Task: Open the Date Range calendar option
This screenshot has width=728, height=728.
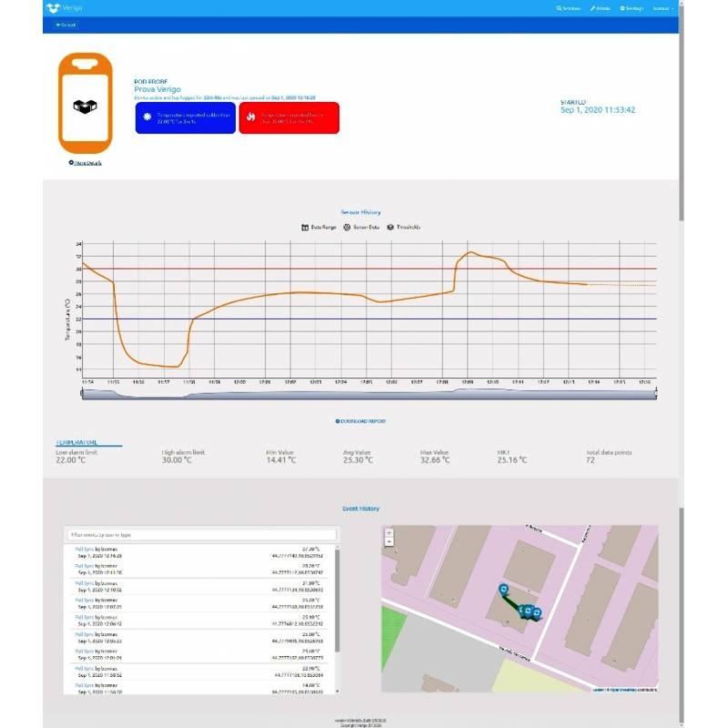Action: click(x=318, y=227)
